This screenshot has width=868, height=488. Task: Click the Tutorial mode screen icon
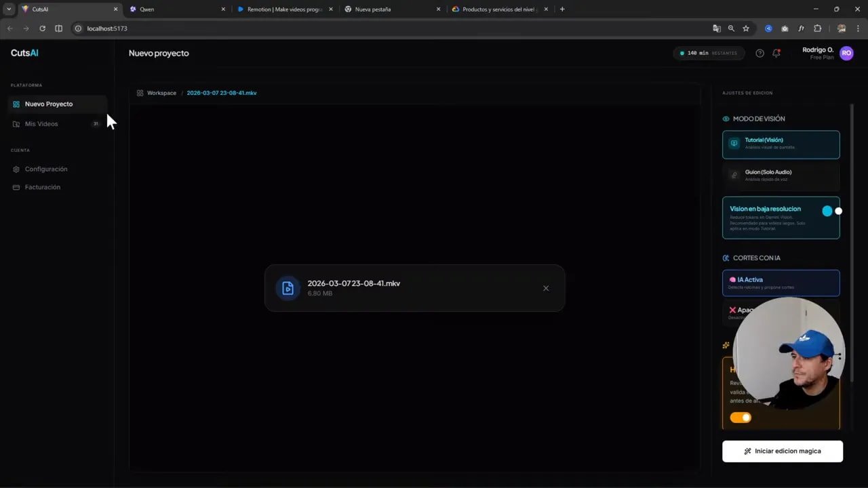point(734,144)
